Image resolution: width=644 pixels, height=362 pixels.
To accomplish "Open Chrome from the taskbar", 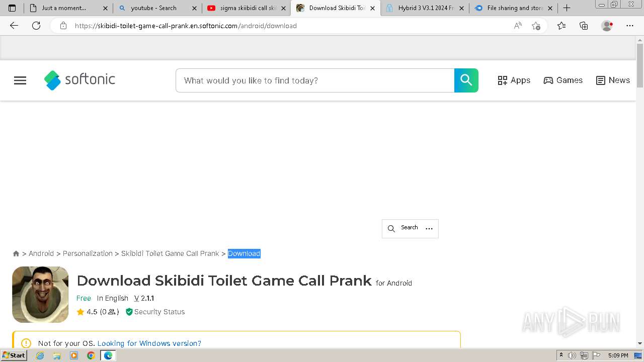I will coord(91,355).
